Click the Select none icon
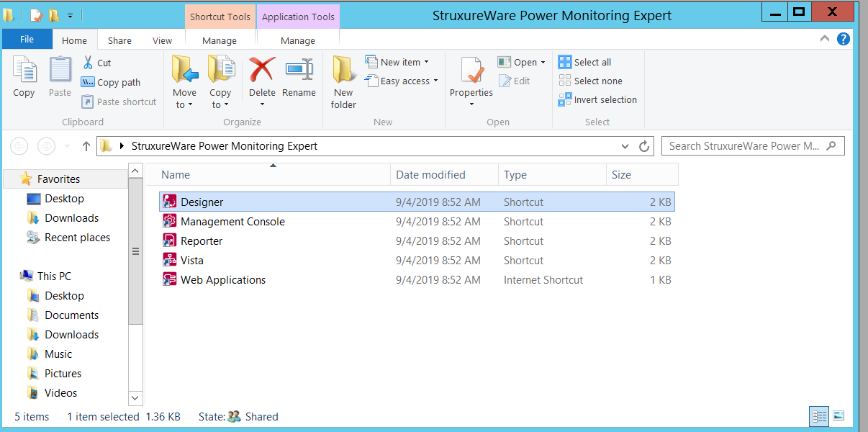 pos(565,81)
